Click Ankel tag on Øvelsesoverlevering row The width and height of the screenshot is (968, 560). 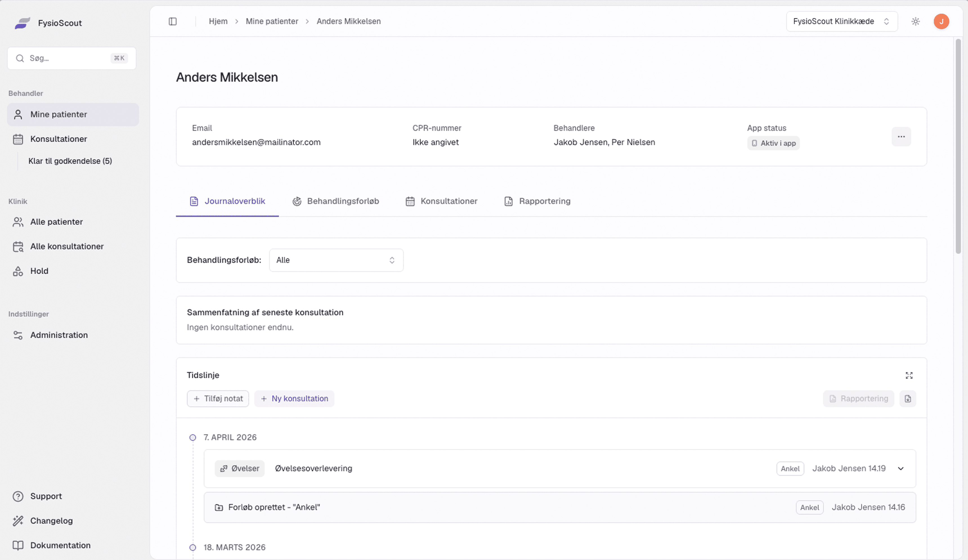[790, 469]
